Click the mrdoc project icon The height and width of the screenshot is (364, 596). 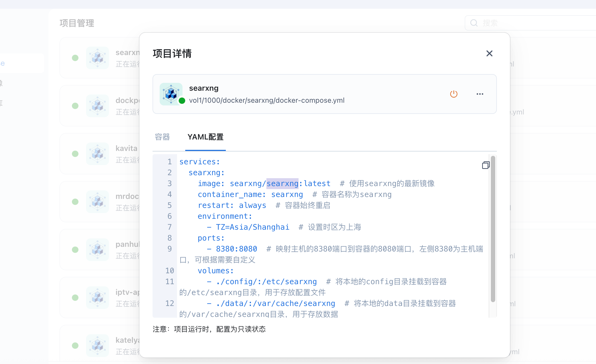click(x=97, y=202)
